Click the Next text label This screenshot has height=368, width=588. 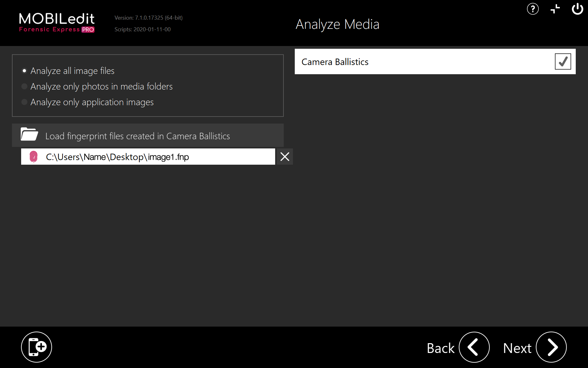(x=517, y=348)
